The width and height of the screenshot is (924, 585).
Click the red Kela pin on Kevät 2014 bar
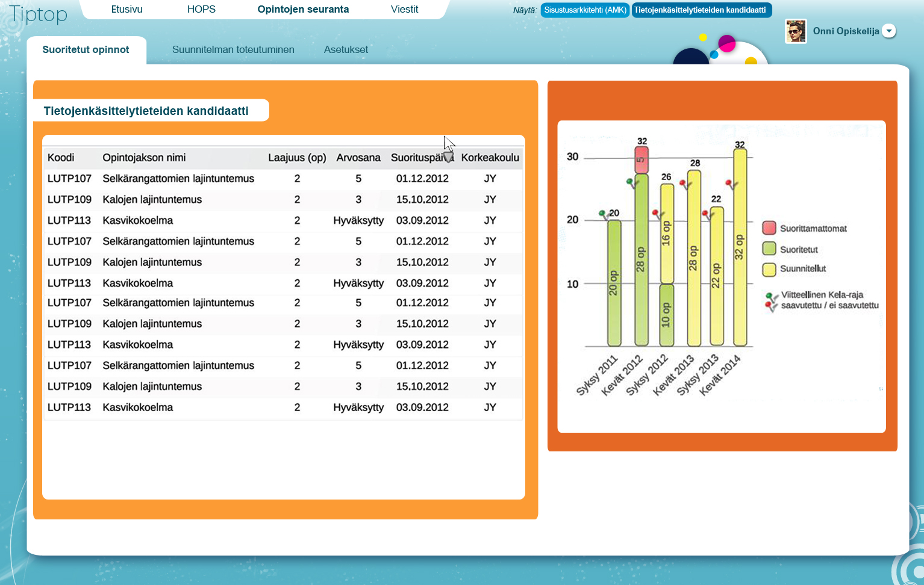point(730,184)
